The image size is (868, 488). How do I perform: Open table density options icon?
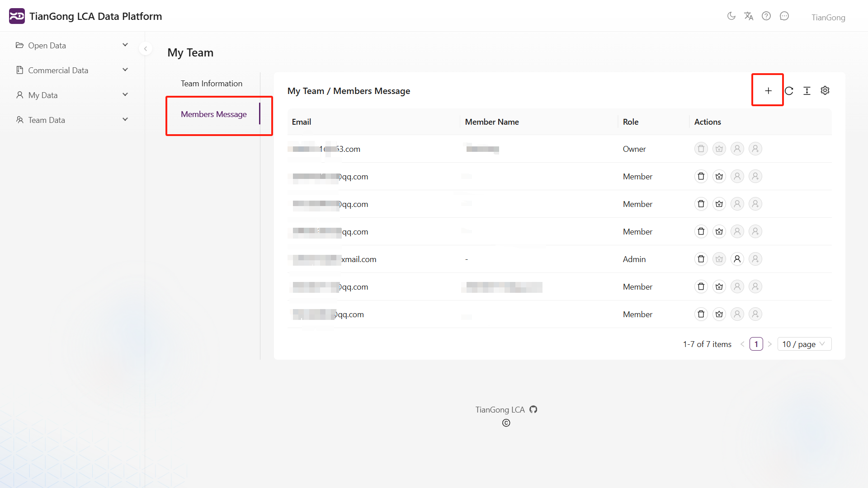point(807,91)
